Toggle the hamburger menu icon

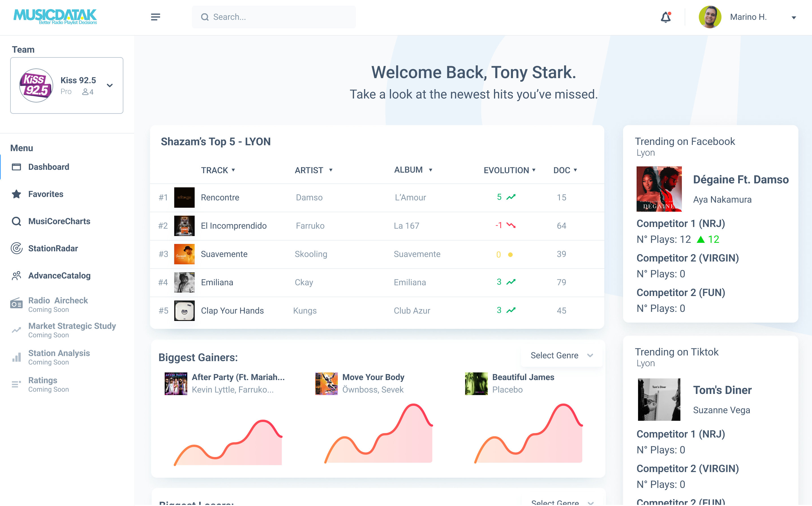click(155, 17)
